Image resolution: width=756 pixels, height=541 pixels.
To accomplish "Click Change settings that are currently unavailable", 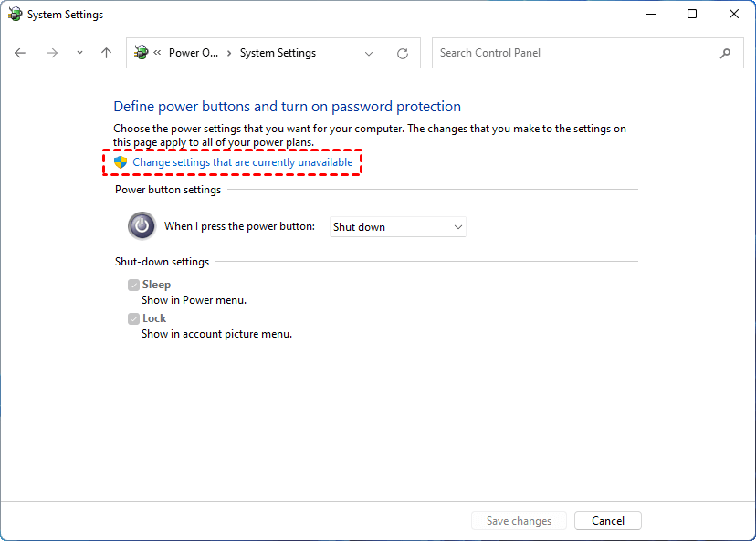I will coord(242,162).
